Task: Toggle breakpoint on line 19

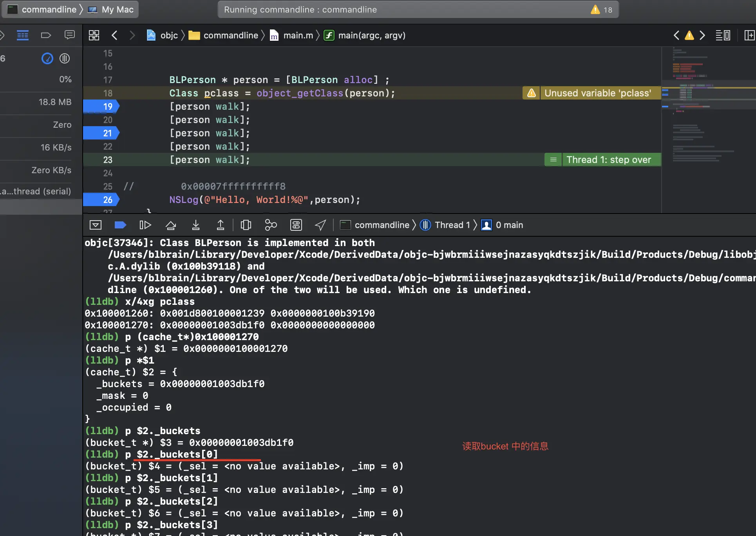Action: tap(101, 107)
